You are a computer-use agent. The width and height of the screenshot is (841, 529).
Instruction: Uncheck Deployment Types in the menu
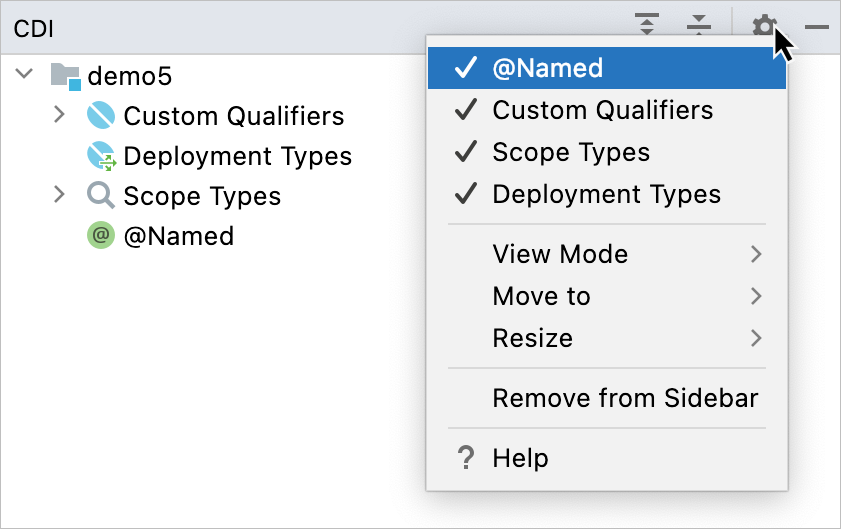[607, 194]
